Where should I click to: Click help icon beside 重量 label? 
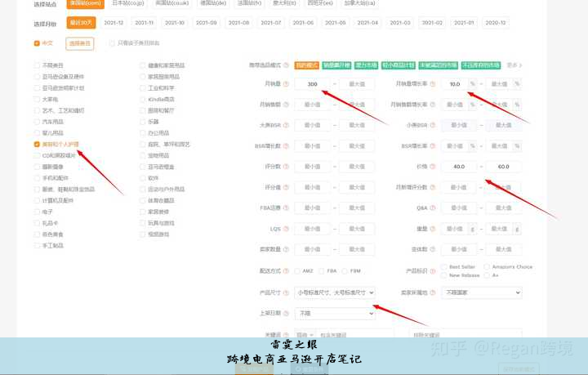432,229
